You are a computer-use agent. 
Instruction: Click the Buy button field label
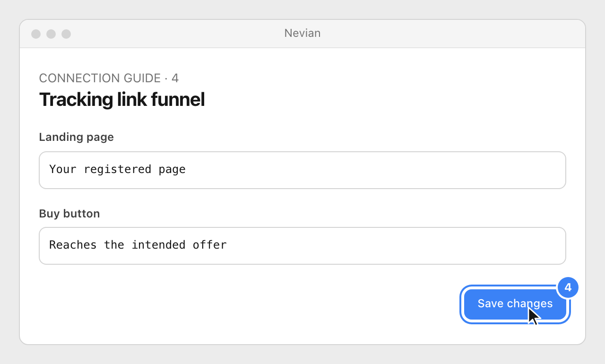point(69,214)
